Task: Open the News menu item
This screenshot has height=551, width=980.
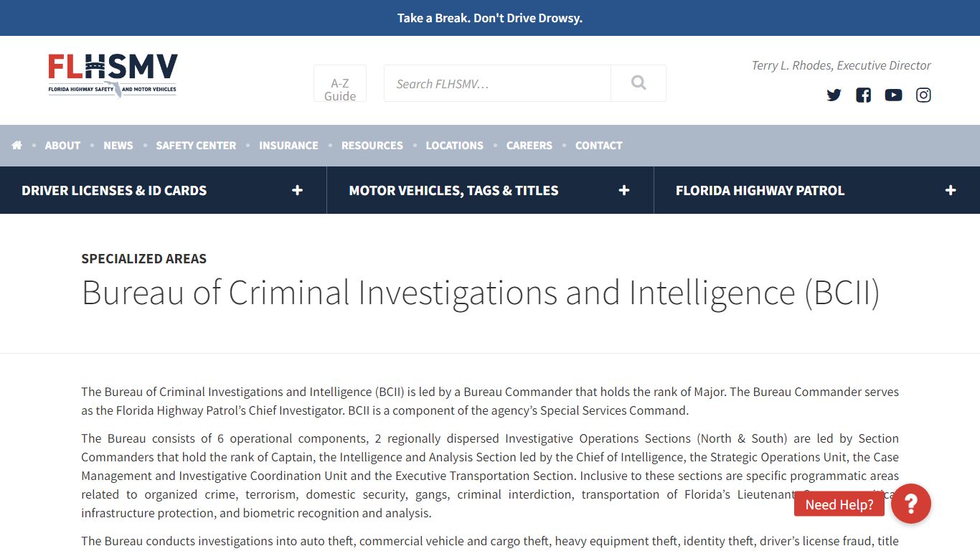Action: point(118,145)
